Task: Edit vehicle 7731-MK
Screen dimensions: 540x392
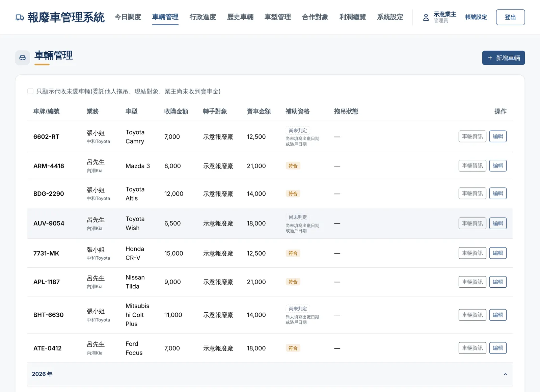Action: [x=498, y=253]
